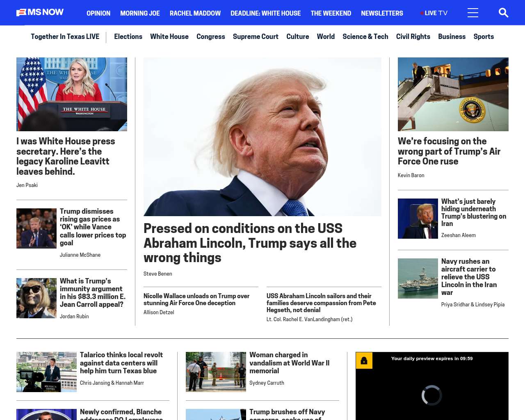Viewport: 525px width, 420px height.
Task: Select the World topic tab
Action: 326,37
